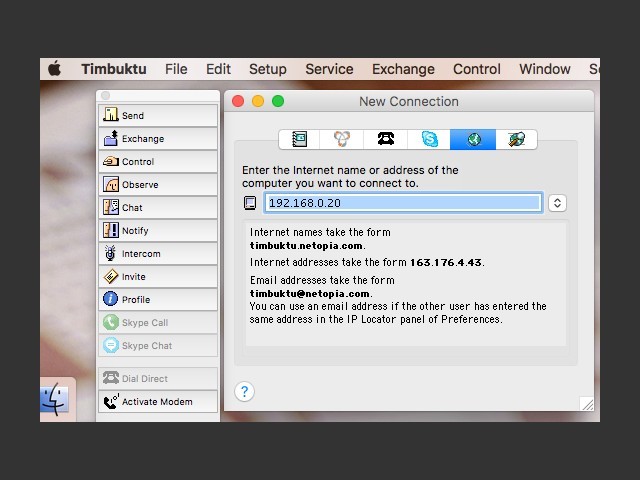Screen dimensions: 640x480
Task: Start an Intercom session
Action: [158, 253]
